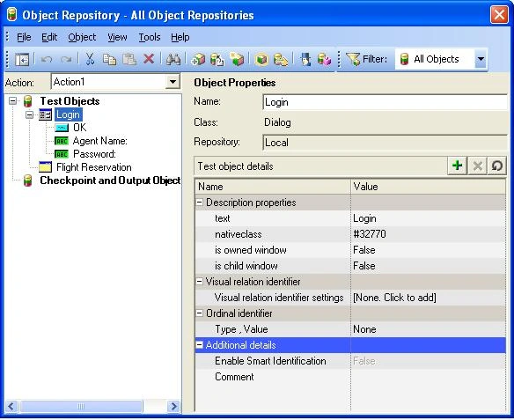Open the Tools menu

pyautogui.click(x=150, y=37)
